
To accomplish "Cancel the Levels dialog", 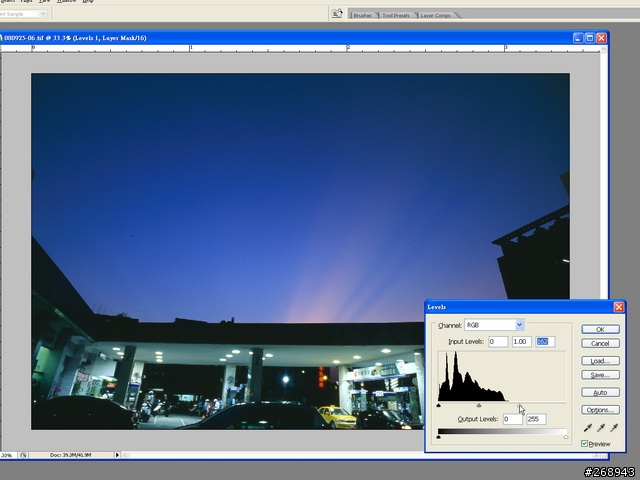I will click(x=600, y=343).
